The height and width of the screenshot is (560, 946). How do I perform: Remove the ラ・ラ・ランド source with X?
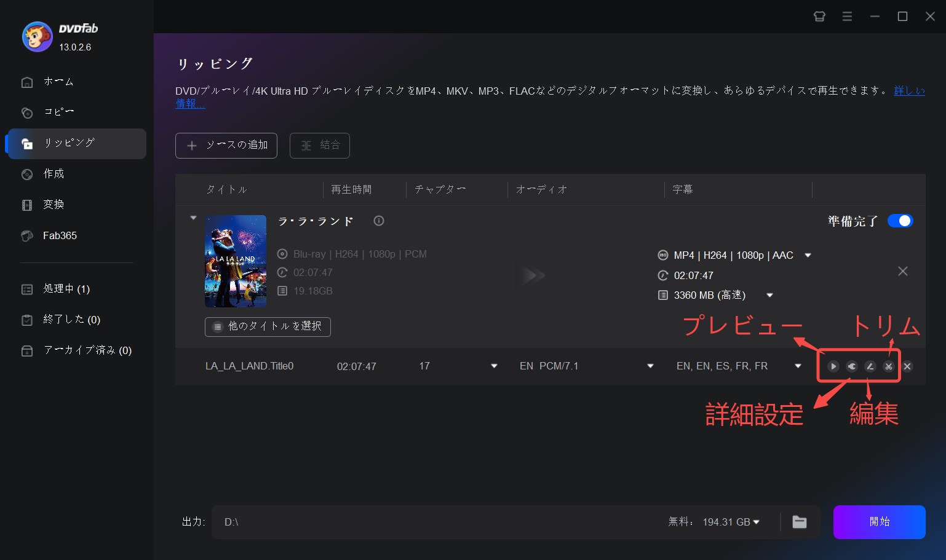pyautogui.click(x=903, y=271)
